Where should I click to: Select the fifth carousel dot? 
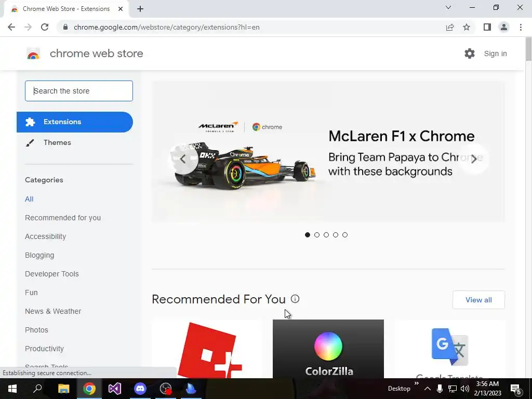(345, 235)
